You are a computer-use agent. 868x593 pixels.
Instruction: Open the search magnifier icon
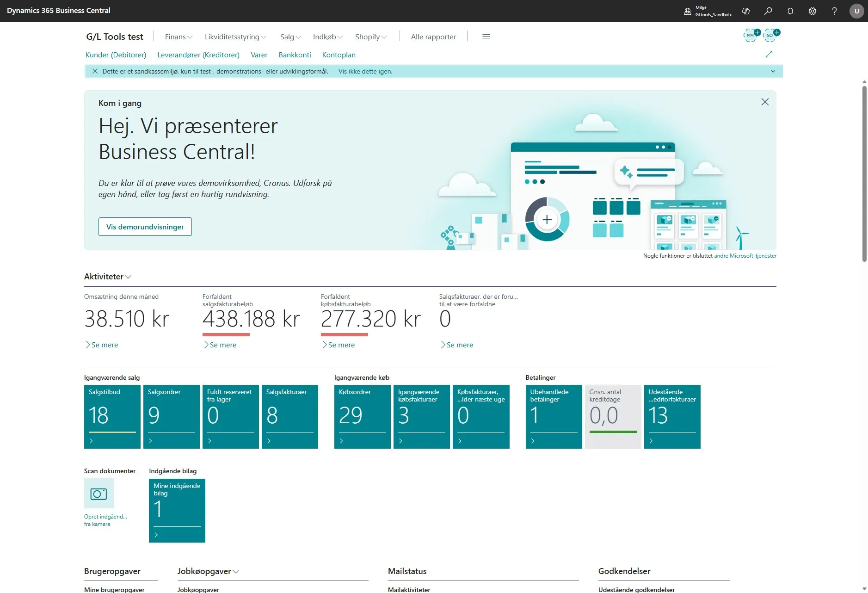pos(768,11)
